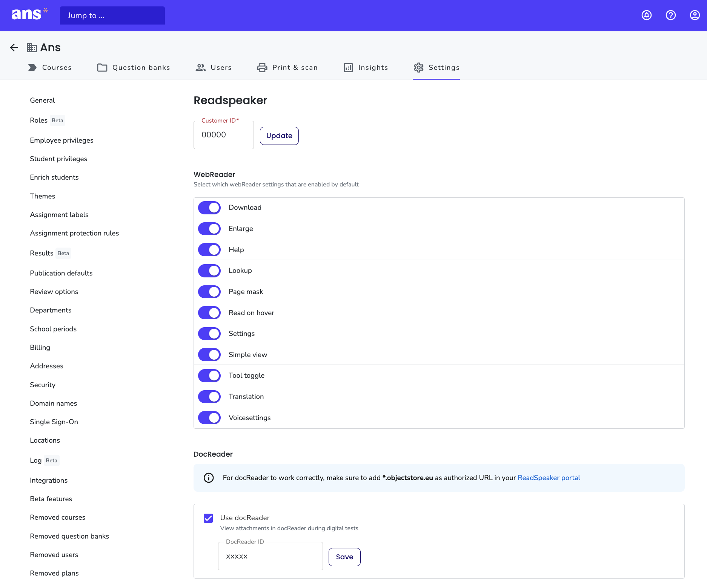Open Removed courses in sidebar

(x=57, y=517)
